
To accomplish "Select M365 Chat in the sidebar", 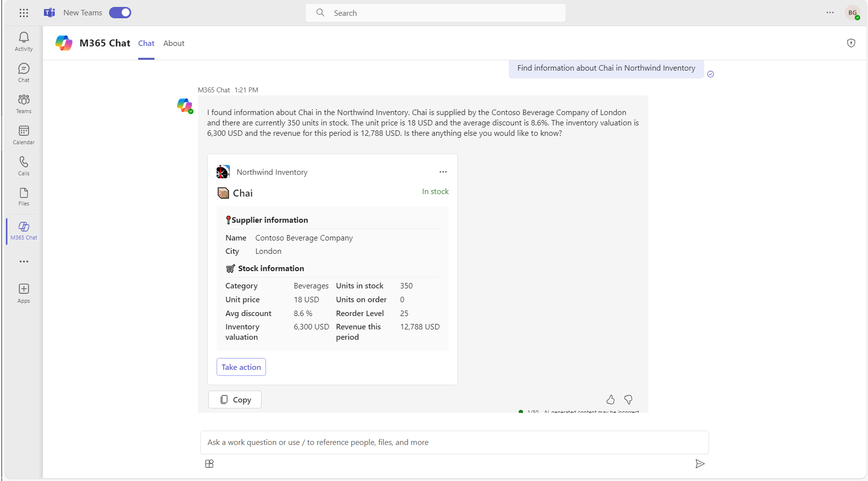I will click(24, 231).
